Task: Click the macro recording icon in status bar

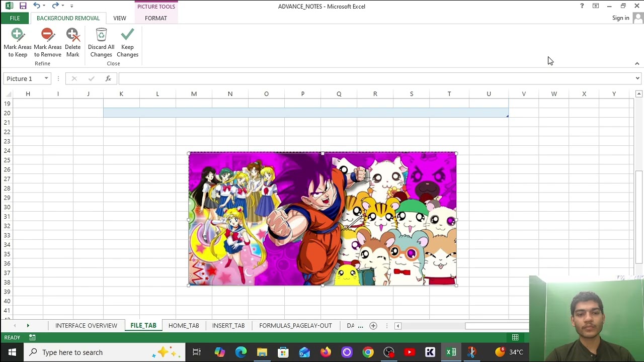Action: click(32, 337)
